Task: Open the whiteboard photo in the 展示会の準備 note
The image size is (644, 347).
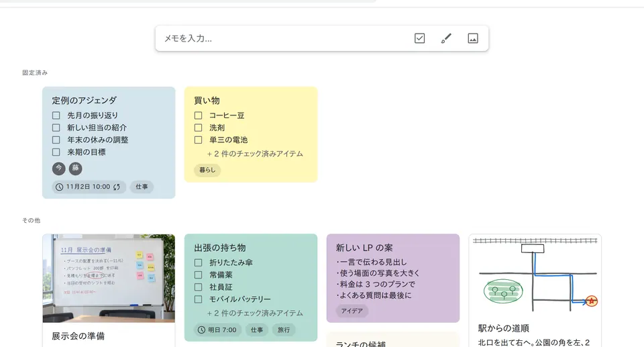Action: pos(109,279)
